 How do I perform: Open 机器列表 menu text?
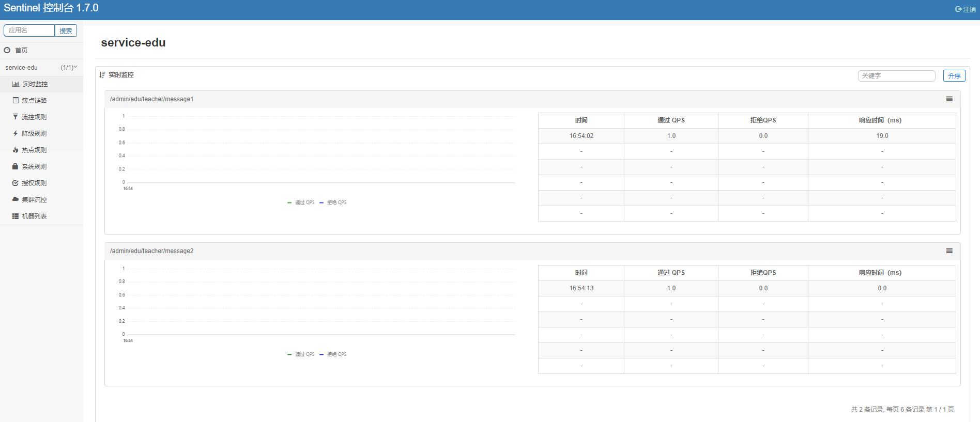tap(34, 216)
